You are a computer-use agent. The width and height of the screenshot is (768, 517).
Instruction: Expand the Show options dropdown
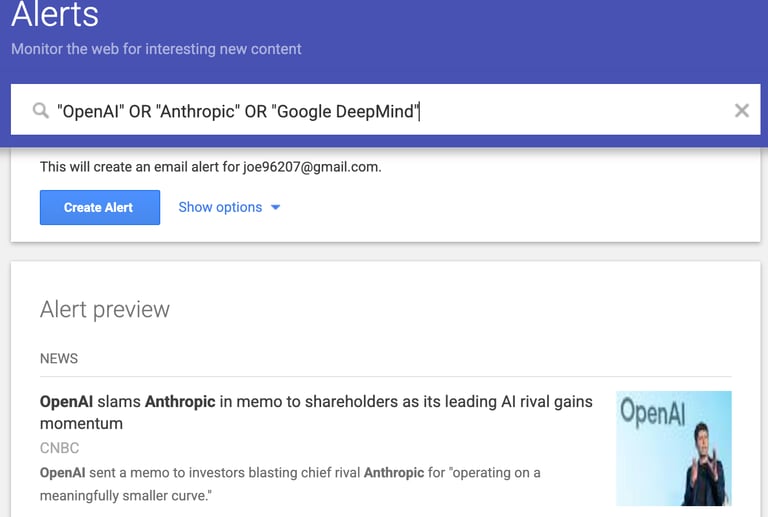[x=229, y=207]
